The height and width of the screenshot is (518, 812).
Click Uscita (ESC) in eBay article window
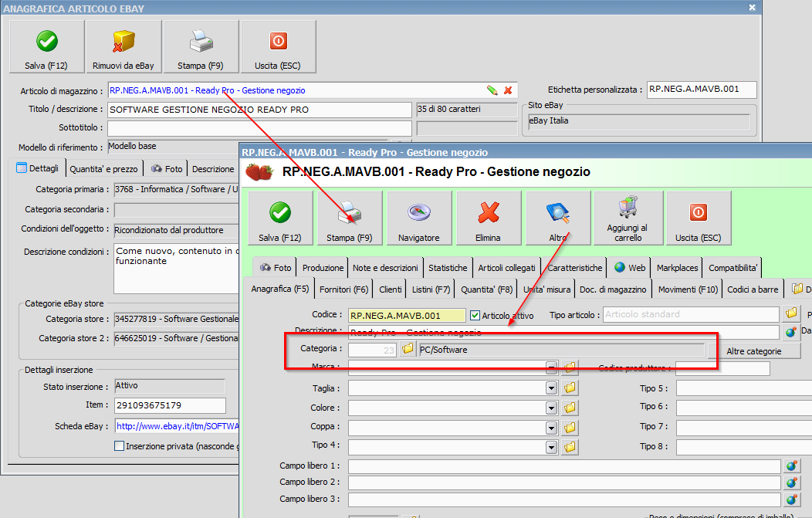pos(278,46)
